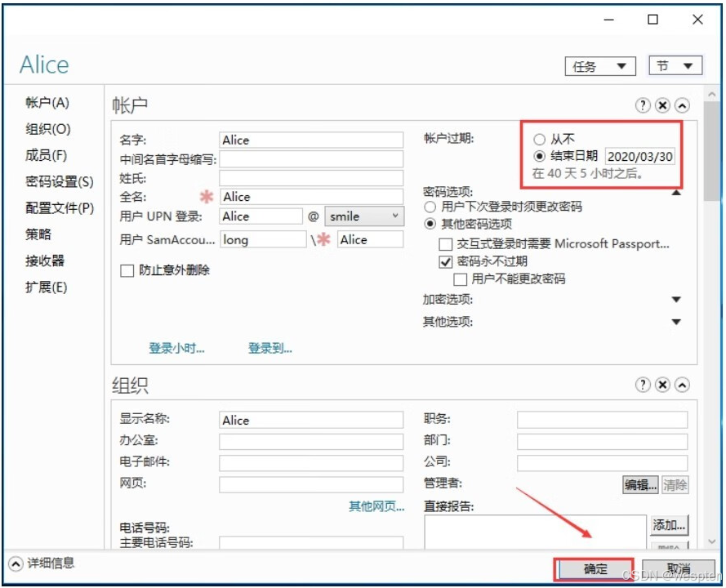726x588 pixels.
Task: Enable 防止意外删除 checkbox
Action: pyautogui.click(x=127, y=270)
